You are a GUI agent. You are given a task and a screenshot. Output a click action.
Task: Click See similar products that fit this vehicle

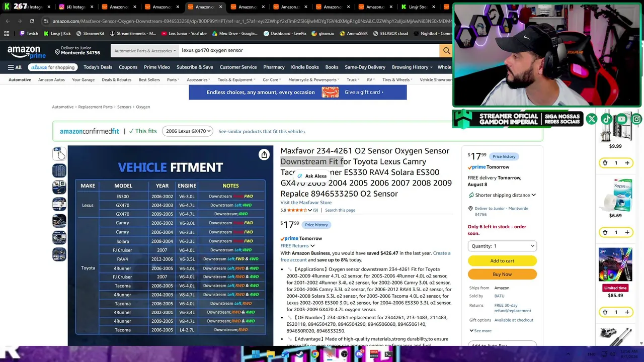[262, 132]
